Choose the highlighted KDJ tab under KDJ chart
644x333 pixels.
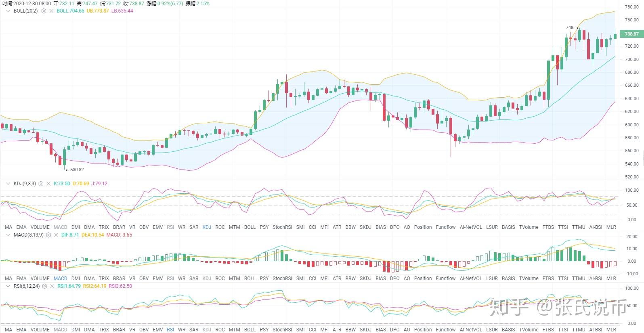point(207,227)
